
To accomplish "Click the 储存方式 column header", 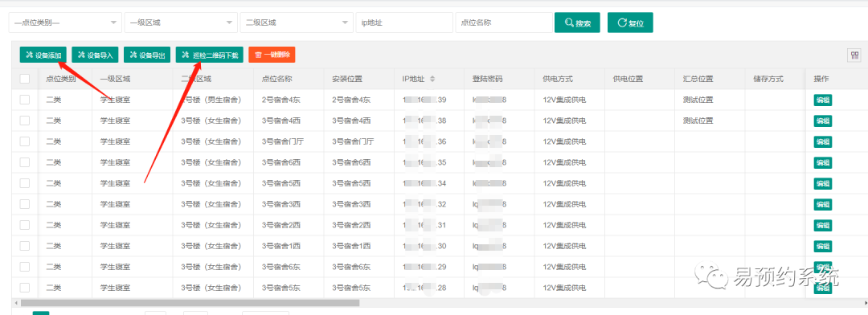I will [x=768, y=79].
